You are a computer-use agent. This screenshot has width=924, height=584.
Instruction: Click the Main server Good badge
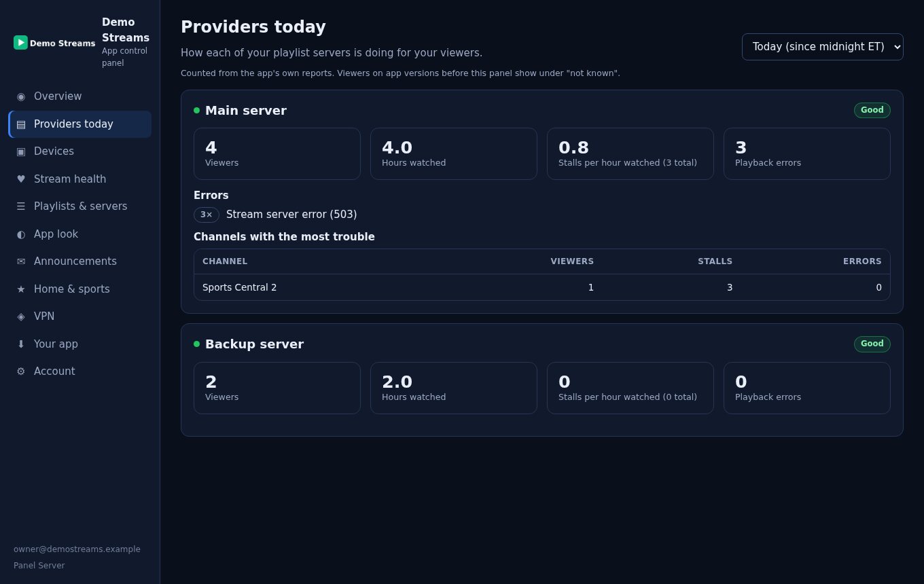pos(872,110)
